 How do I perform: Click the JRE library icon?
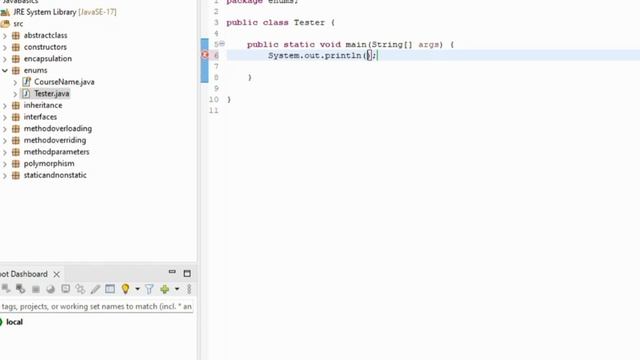tap(5, 12)
